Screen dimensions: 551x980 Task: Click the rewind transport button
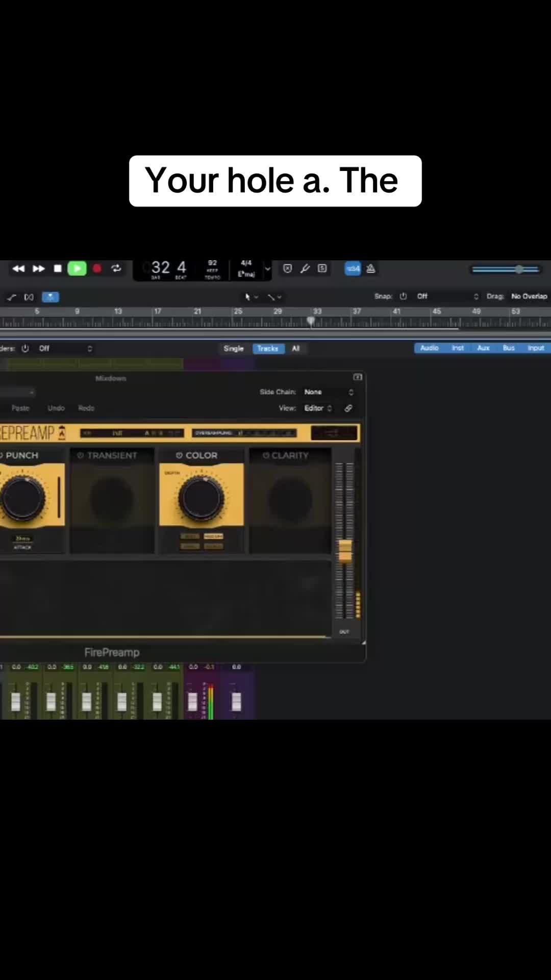pos(18,268)
